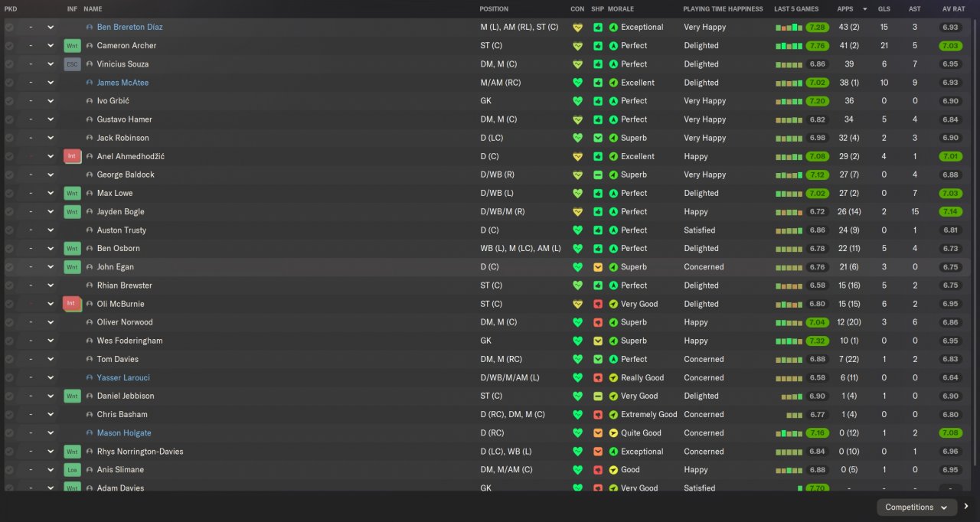This screenshot has height=522, width=980.
Task: Open the Competitions dropdown
Action: pyautogui.click(x=916, y=507)
